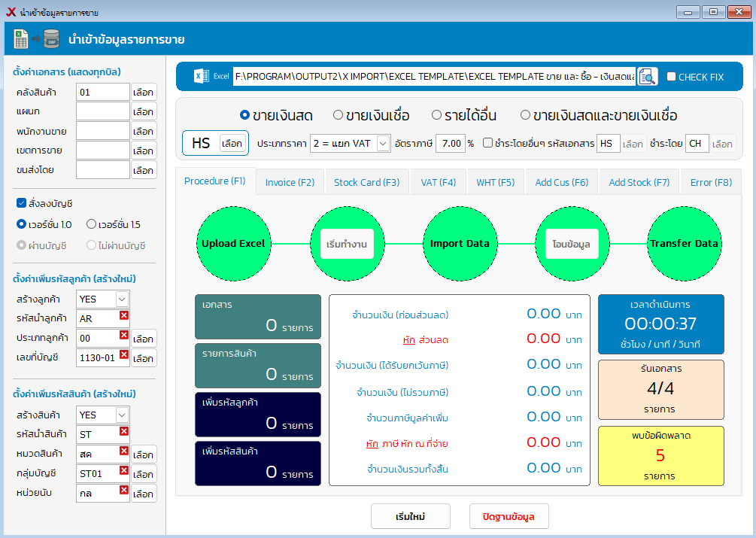Switch to Procedure (F1) tab
The width and height of the screenshot is (756, 538).
pyautogui.click(x=215, y=181)
